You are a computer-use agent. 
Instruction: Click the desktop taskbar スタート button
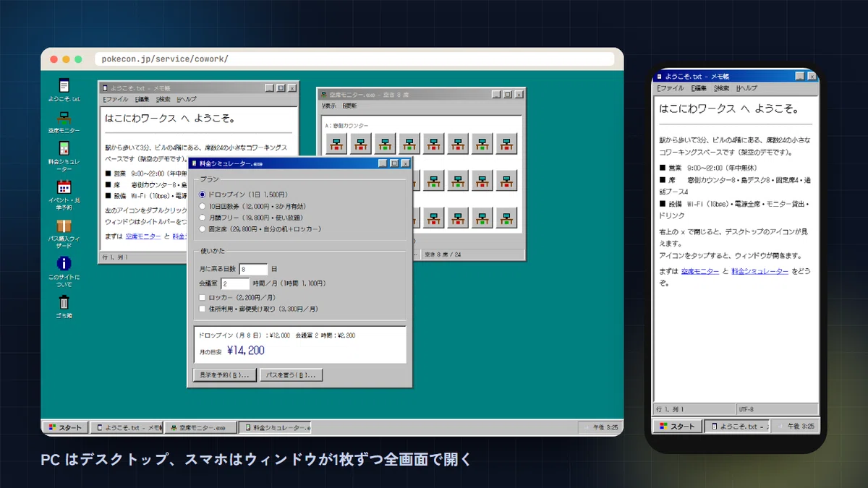point(65,428)
